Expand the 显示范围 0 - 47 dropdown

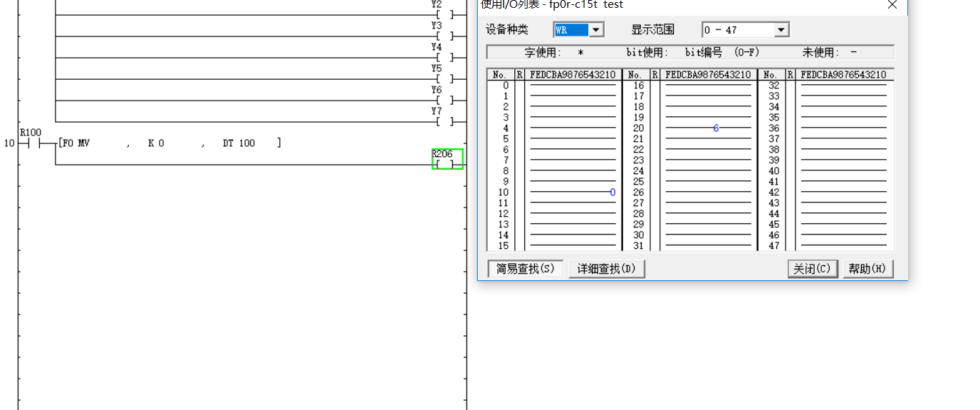pos(781,30)
